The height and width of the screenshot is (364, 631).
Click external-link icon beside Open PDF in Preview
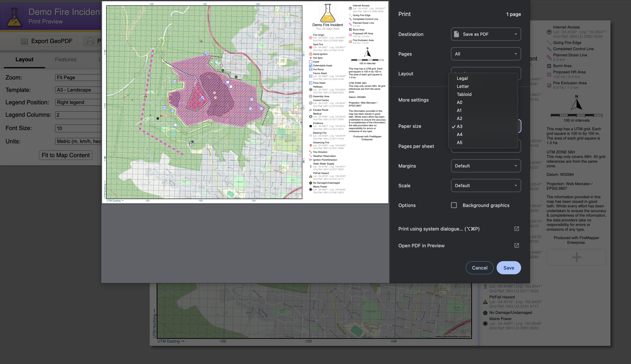(516, 245)
